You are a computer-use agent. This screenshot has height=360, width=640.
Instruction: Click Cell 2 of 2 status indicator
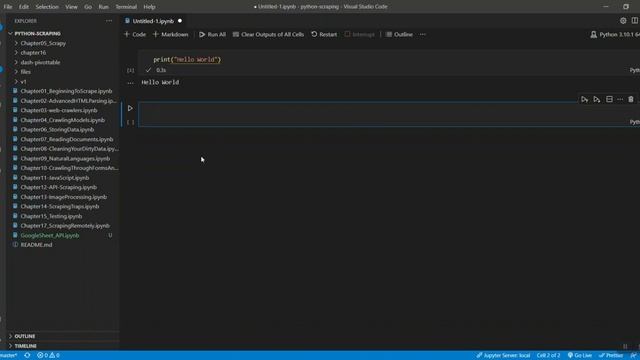click(548, 356)
